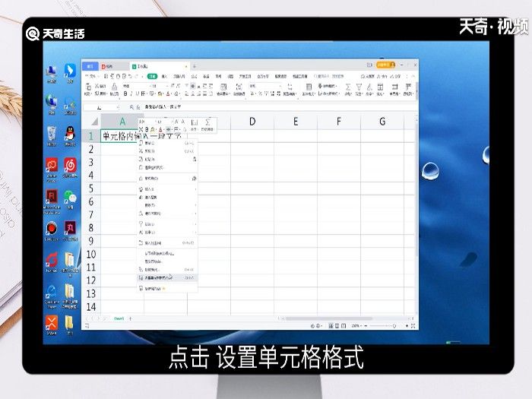
Task: Click the font color icon in the mini toolbar
Action: click(160, 129)
